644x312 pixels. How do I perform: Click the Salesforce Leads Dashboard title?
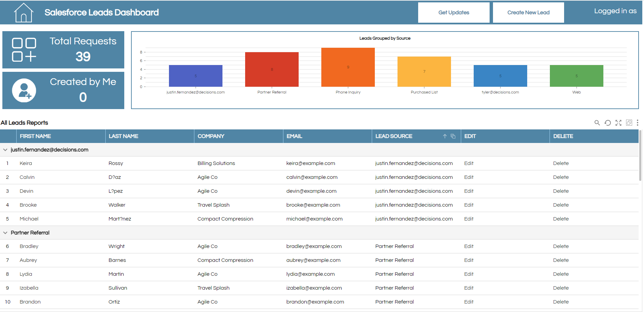tap(102, 13)
